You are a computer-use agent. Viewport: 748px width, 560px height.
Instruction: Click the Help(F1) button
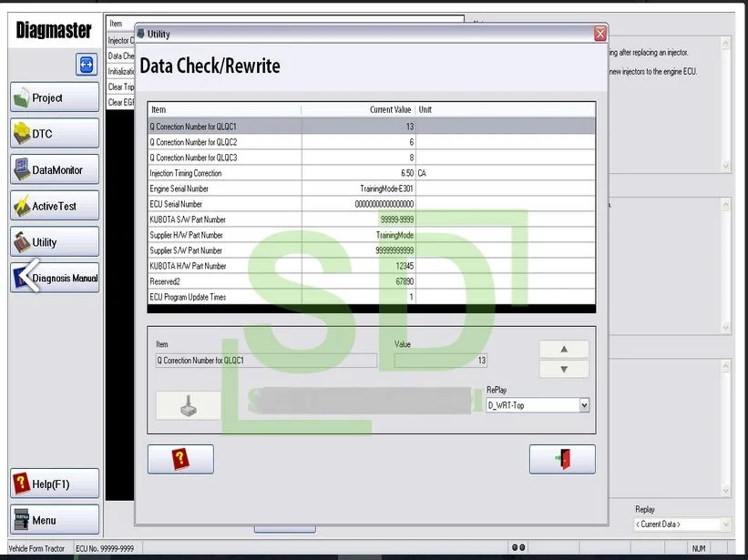pyautogui.click(x=54, y=483)
